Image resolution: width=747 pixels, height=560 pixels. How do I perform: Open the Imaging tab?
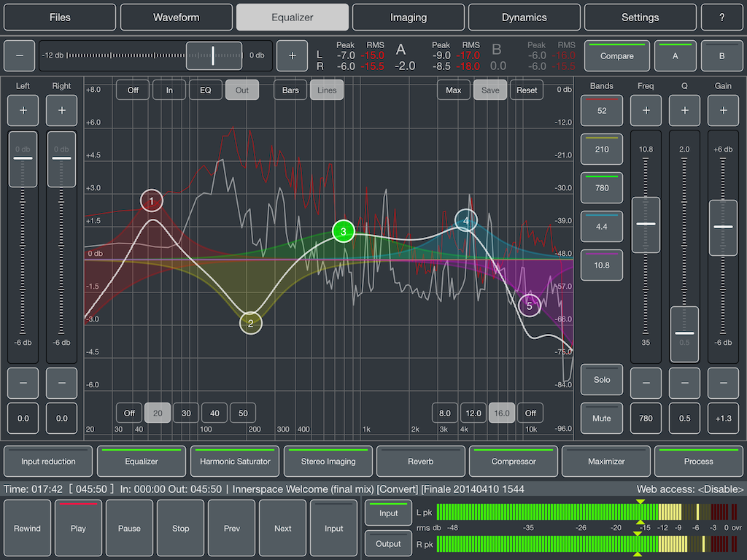pos(408,17)
